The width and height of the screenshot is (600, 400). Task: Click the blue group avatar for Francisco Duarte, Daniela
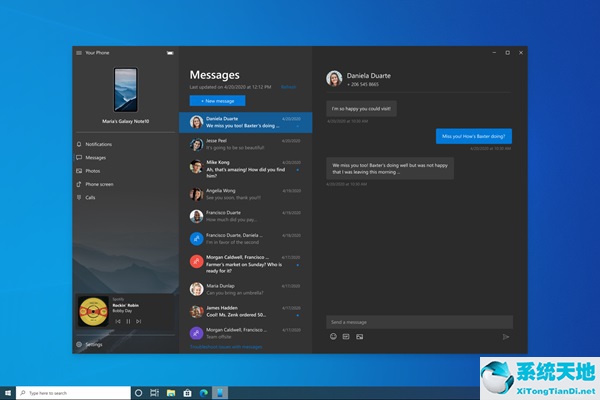click(x=196, y=239)
